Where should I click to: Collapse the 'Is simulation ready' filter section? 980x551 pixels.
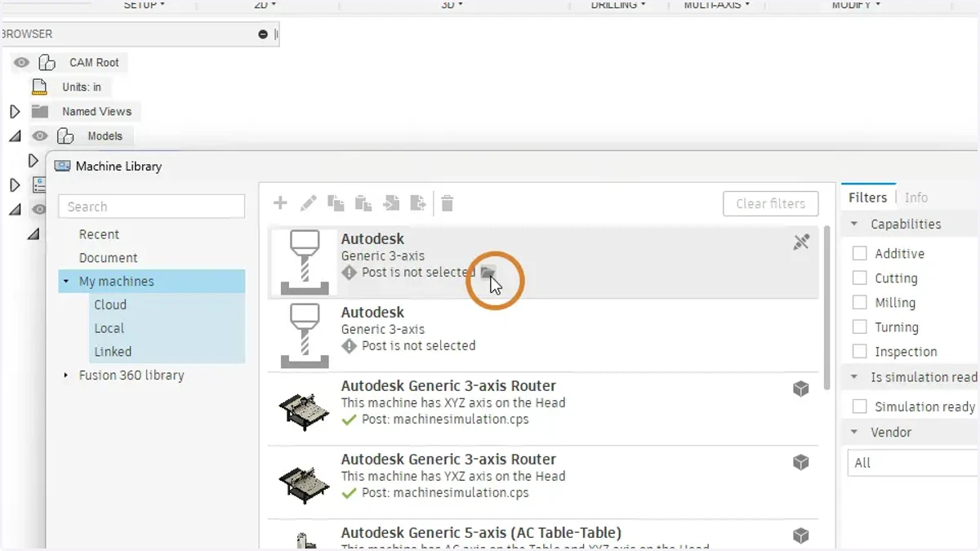[854, 377]
